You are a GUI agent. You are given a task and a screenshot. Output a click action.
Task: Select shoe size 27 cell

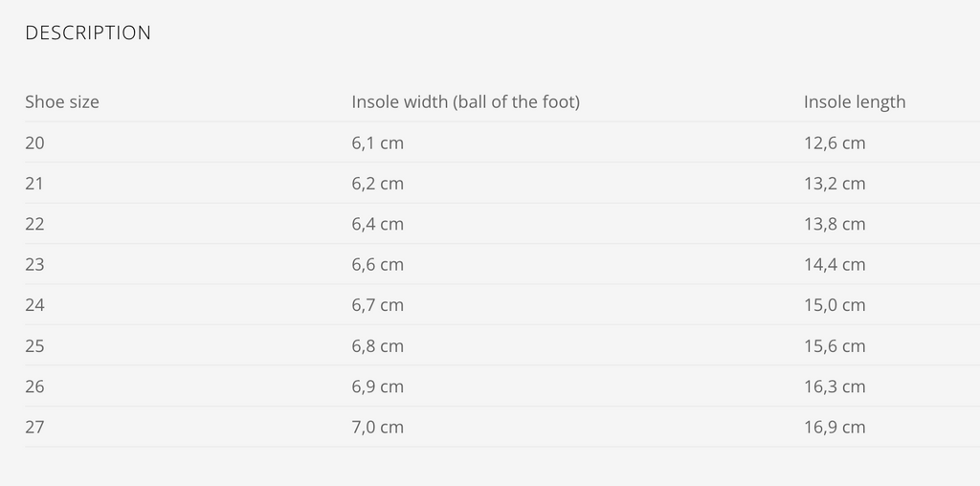[x=34, y=427]
